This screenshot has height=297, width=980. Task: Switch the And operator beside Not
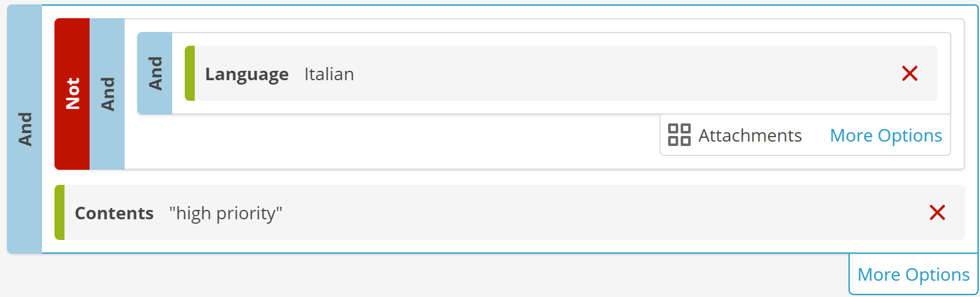pyautogui.click(x=107, y=94)
